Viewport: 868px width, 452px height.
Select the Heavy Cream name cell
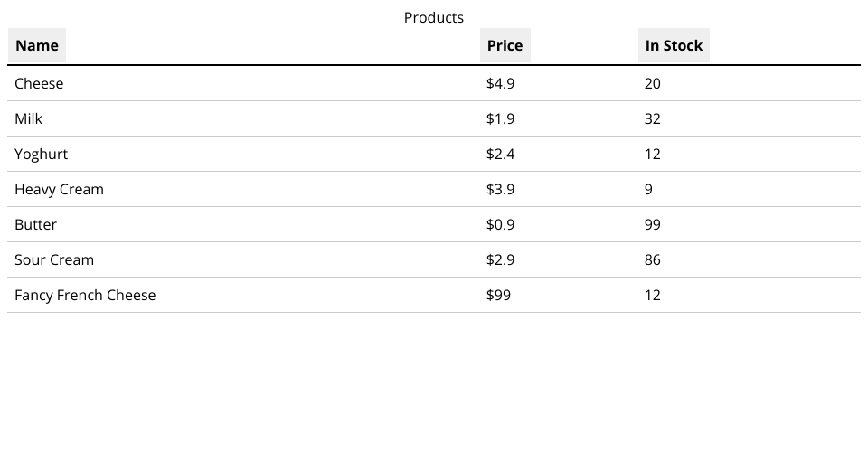click(x=60, y=189)
